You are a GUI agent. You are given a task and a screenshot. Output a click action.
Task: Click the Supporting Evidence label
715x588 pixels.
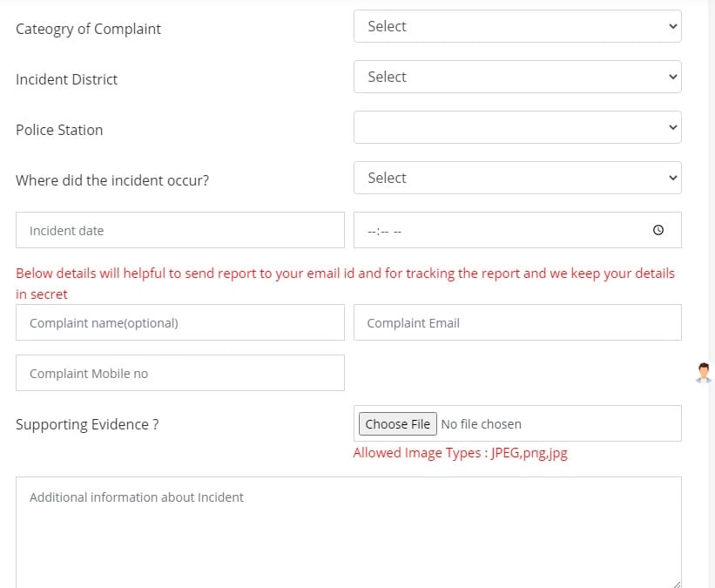point(87,424)
